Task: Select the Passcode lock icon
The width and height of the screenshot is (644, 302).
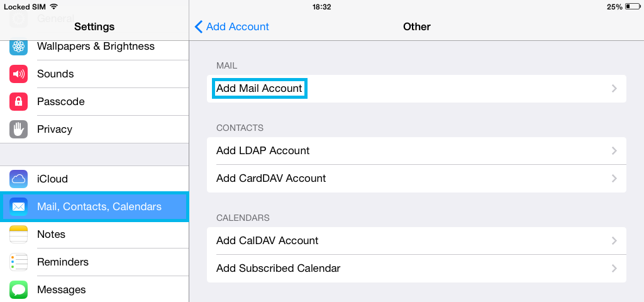Action: (x=18, y=101)
